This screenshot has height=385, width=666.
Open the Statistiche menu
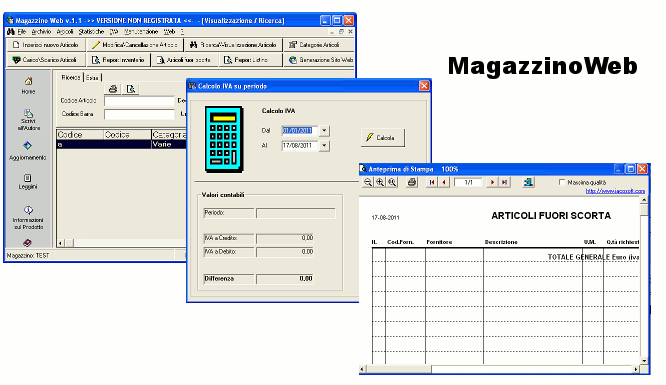(x=91, y=31)
